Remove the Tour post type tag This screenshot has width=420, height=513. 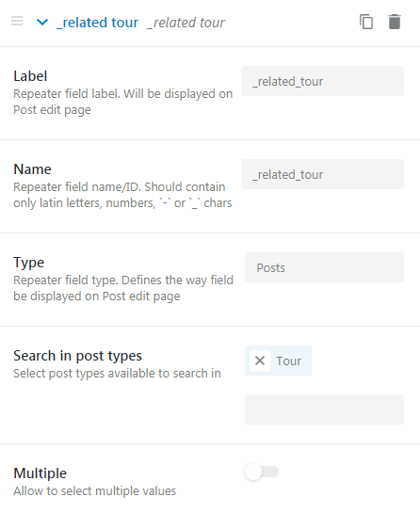coord(260,361)
